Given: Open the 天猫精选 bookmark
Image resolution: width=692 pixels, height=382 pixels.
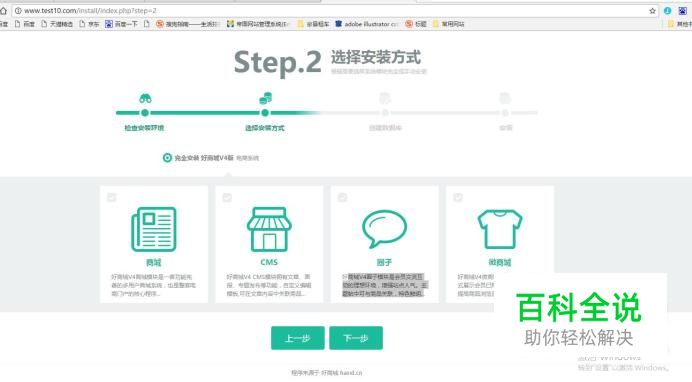Looking at the screenshot, I should point(57,24).
